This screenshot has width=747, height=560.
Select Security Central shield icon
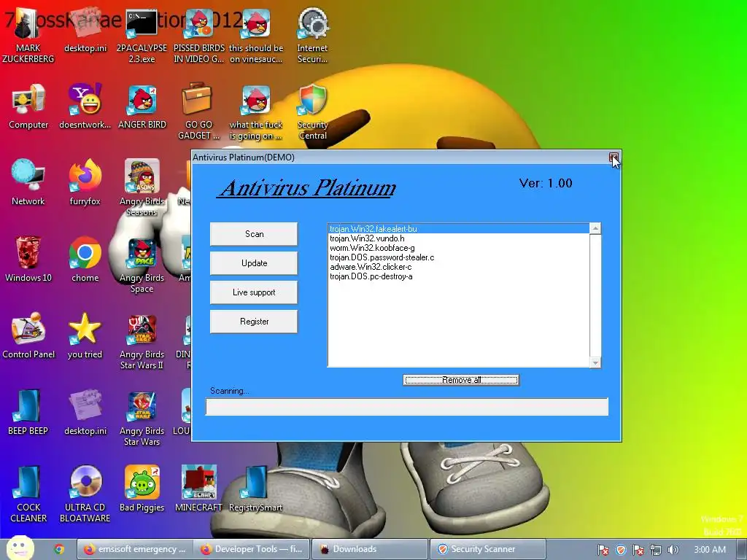(x=312, y=112)
